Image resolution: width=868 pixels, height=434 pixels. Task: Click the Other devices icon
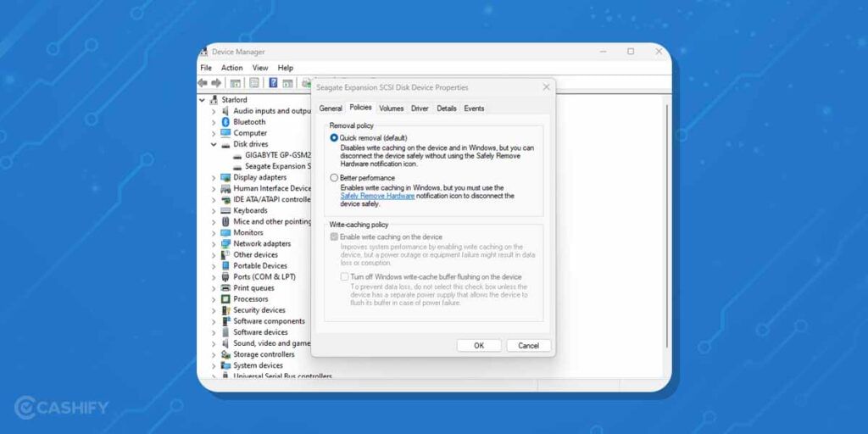click(225, 254)
